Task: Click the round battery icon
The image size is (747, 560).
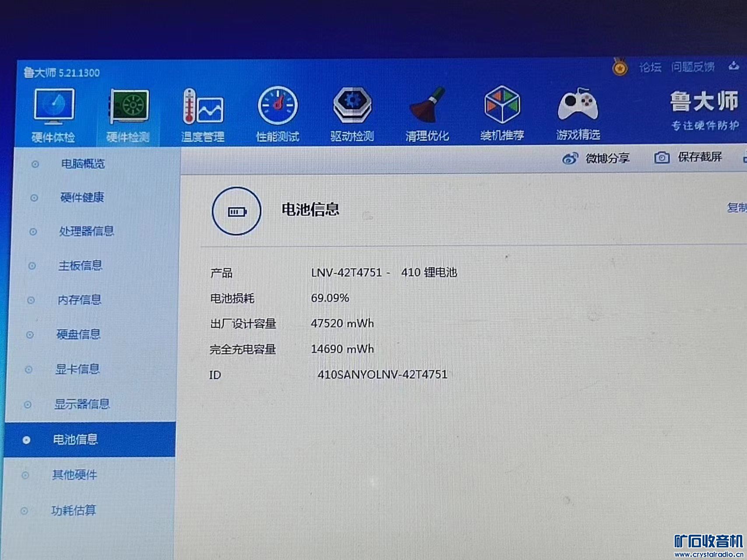Action: click(x=236, y=211)
